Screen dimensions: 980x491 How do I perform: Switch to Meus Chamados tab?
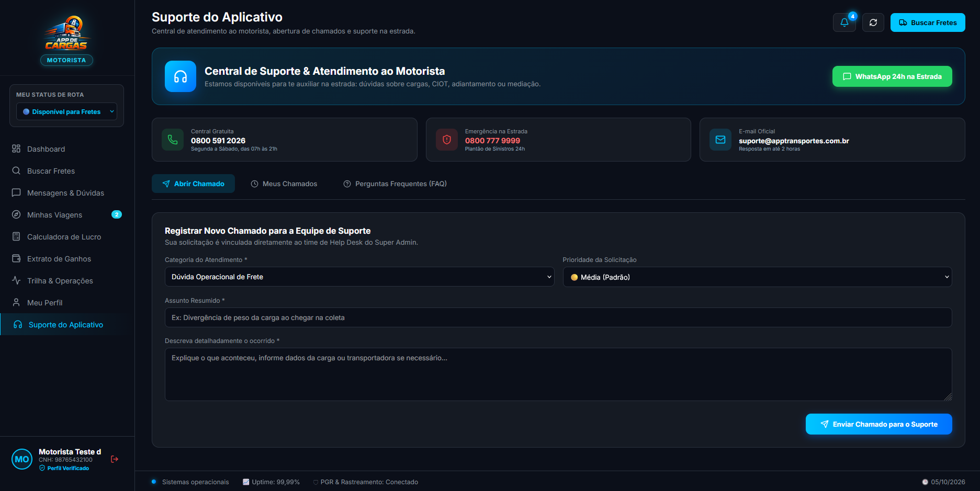click(x=284, y=184)
